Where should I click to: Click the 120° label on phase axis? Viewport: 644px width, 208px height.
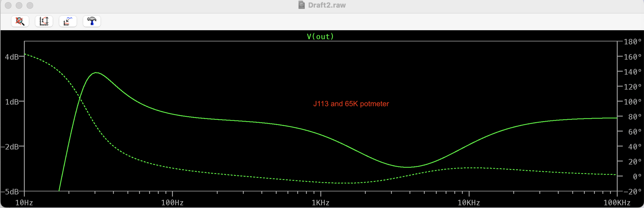pos(633,87)
